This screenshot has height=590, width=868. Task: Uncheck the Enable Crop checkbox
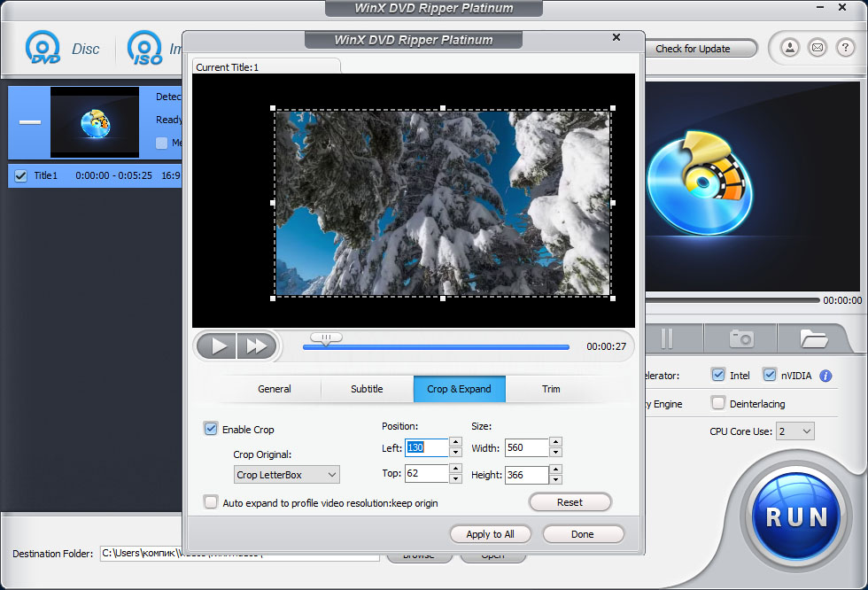[211, 429]
